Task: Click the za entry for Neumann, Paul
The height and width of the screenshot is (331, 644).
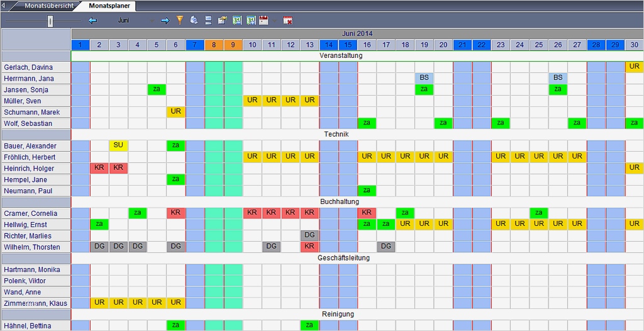Action: click(367, 191)
